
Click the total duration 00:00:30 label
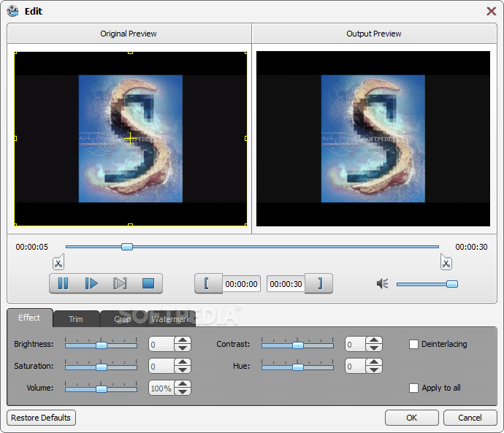[x=471, y=247]
